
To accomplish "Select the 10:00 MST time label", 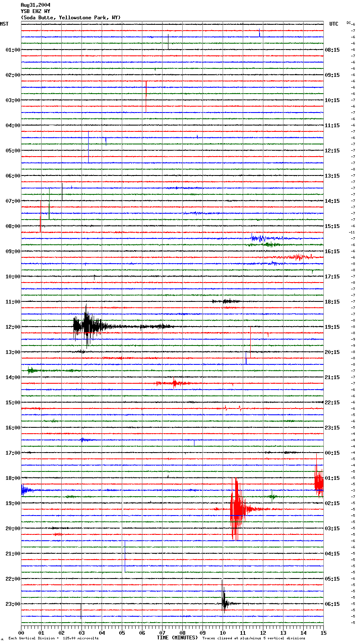I will click(13, 277).
